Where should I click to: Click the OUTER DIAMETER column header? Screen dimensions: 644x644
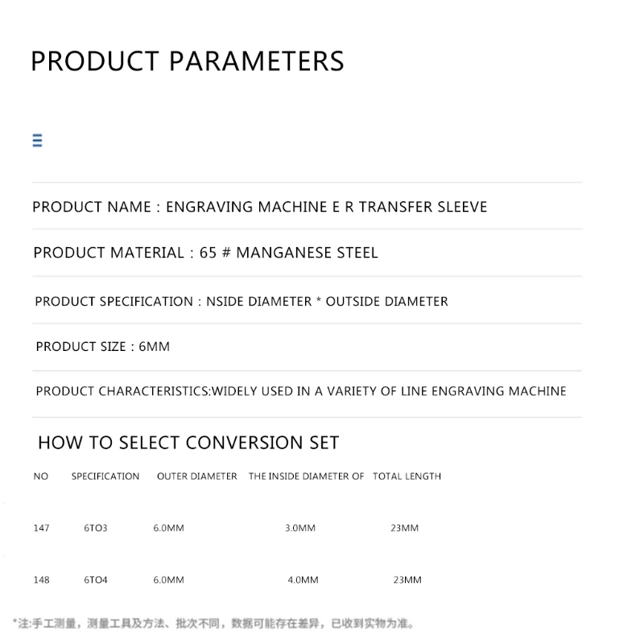point(197,477)
